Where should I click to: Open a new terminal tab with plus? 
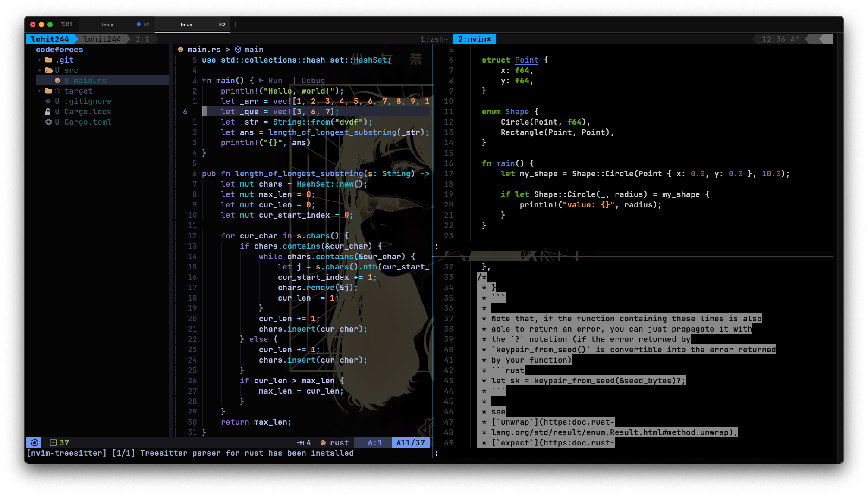236,25
